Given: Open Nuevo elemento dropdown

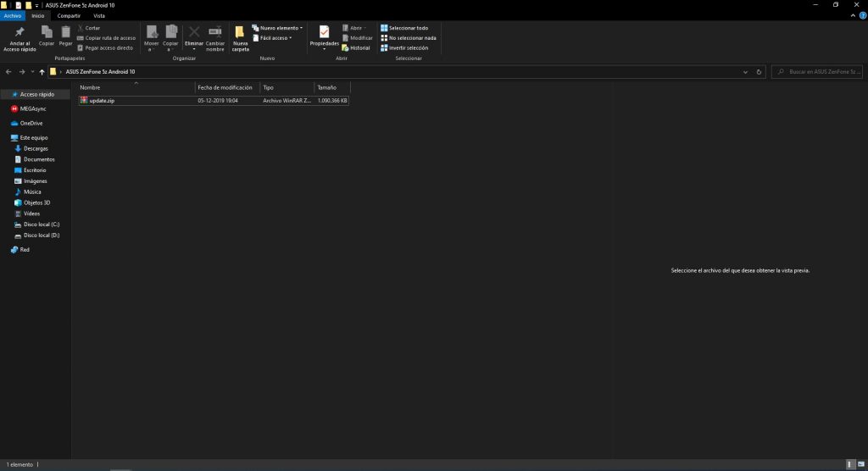Looking at the screenshot, I should [x=277, y=28].
